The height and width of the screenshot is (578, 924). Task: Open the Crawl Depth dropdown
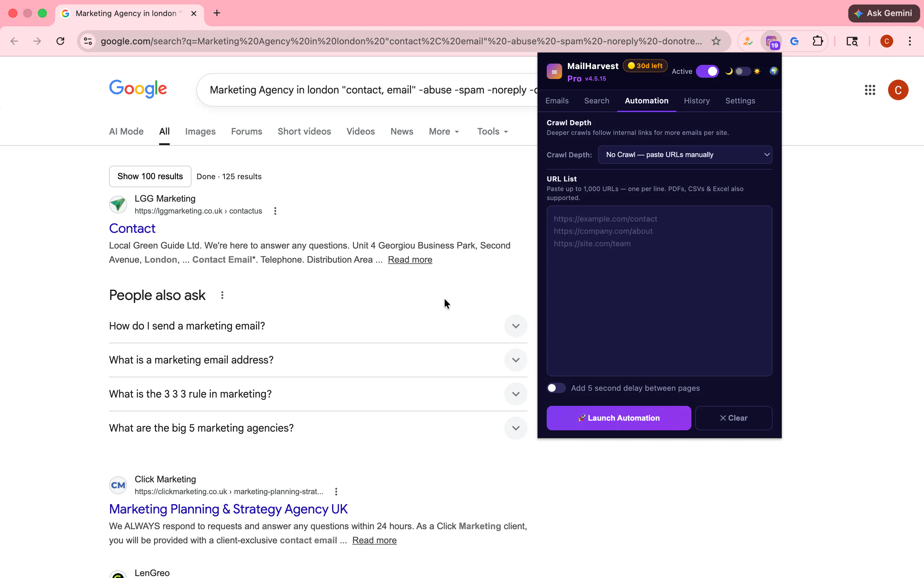(685, 155)
